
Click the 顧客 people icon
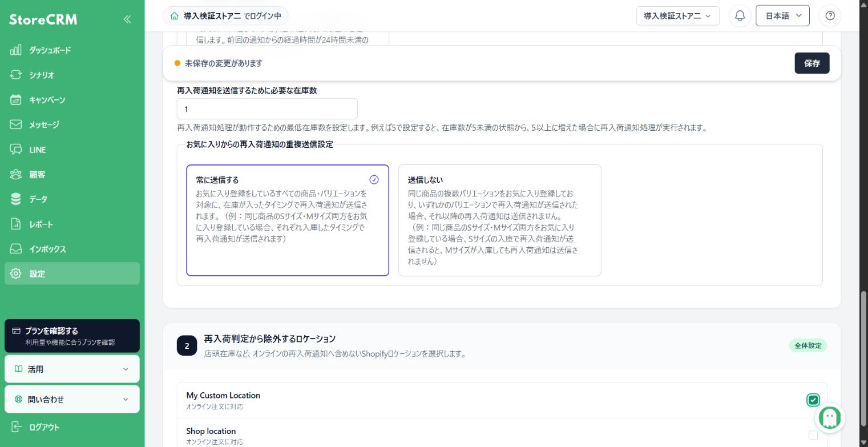[x=16, y=175]
